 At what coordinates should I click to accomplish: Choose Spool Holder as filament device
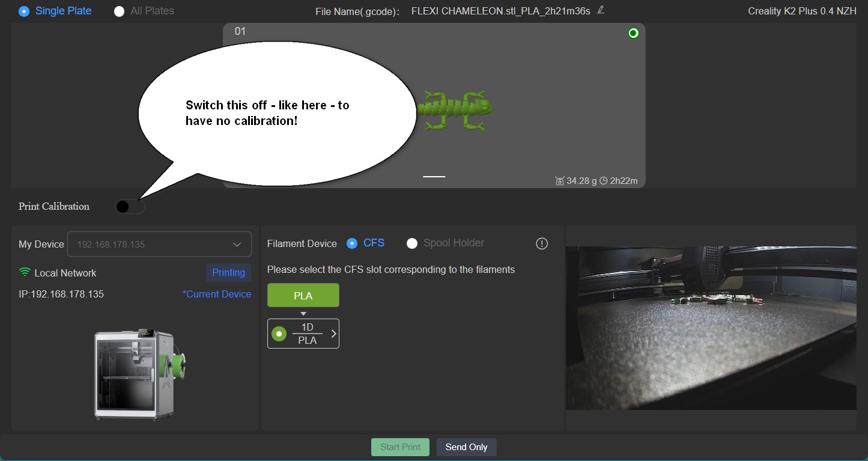point(446,243)
